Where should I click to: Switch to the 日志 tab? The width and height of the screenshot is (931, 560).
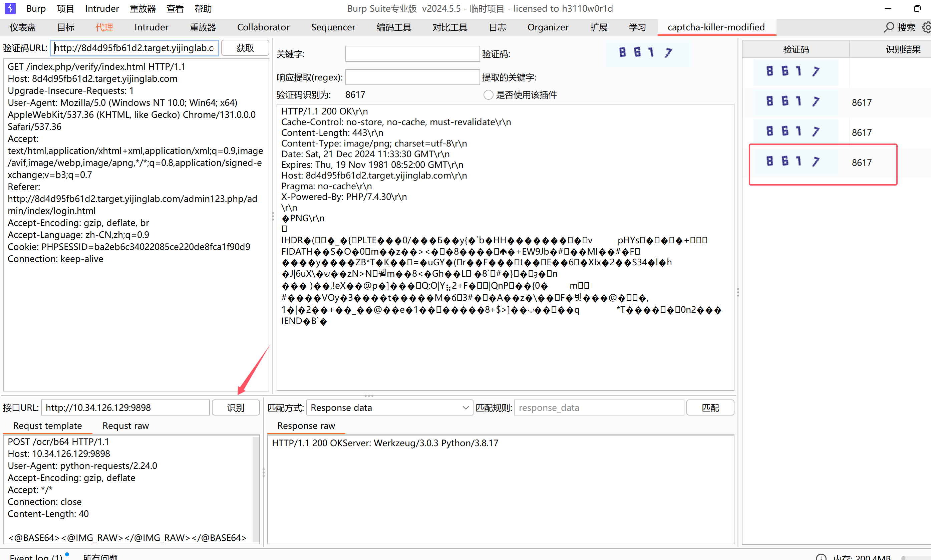click(497, 27)
